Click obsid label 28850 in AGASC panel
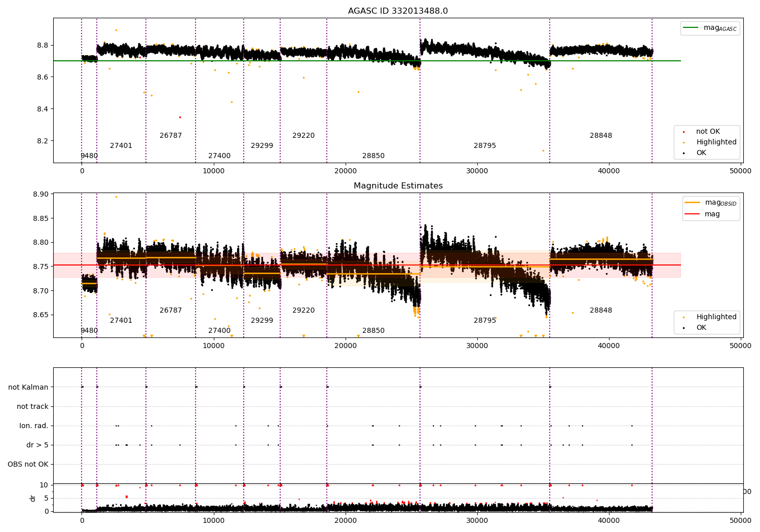760x532 pixels. 373,156
